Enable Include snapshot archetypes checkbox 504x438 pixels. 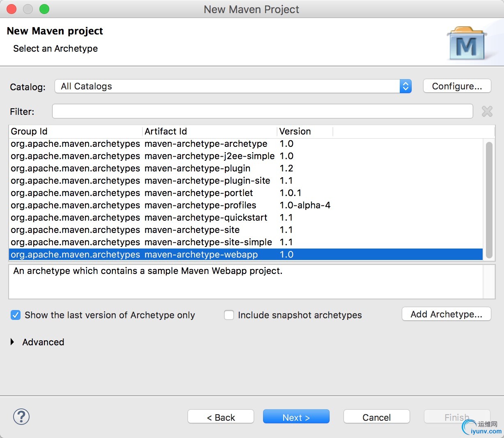[229, 315]
